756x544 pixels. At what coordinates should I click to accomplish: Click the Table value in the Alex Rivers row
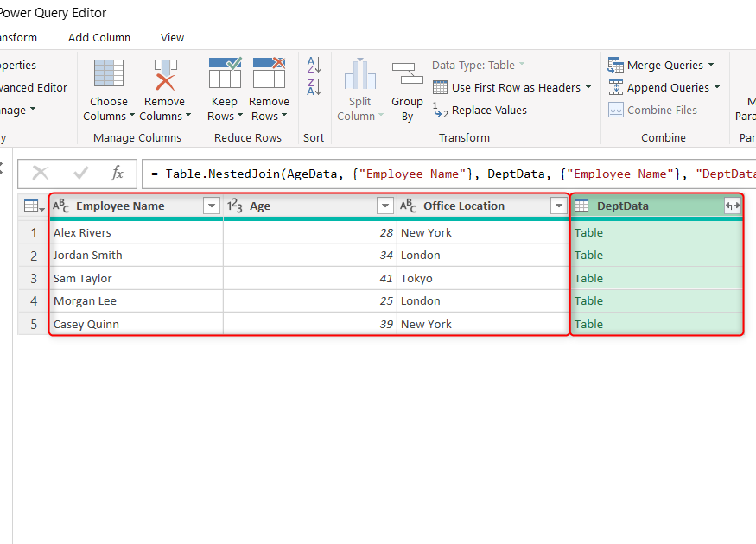(x=588, y=233)
